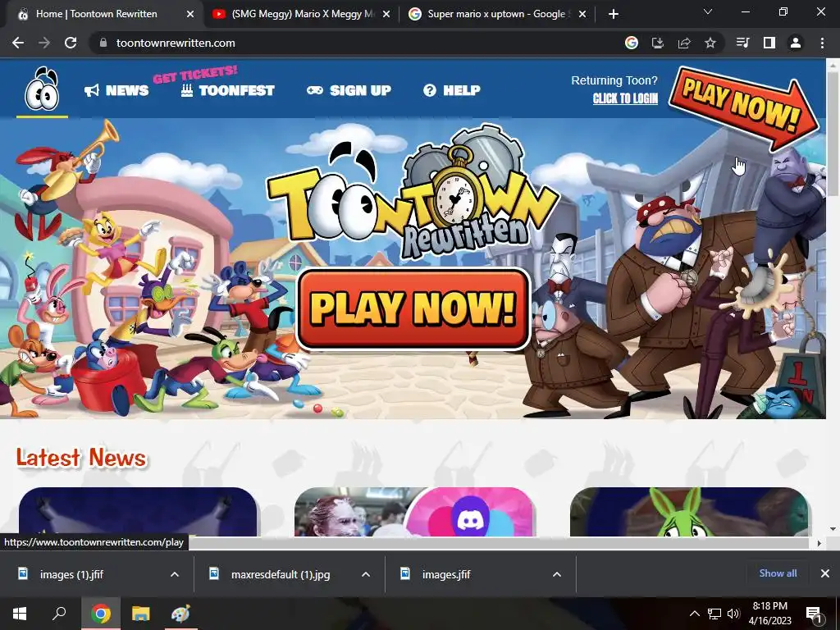
Task: Open green rabbit news card thumbnail
Action: [x=689, y=512]
